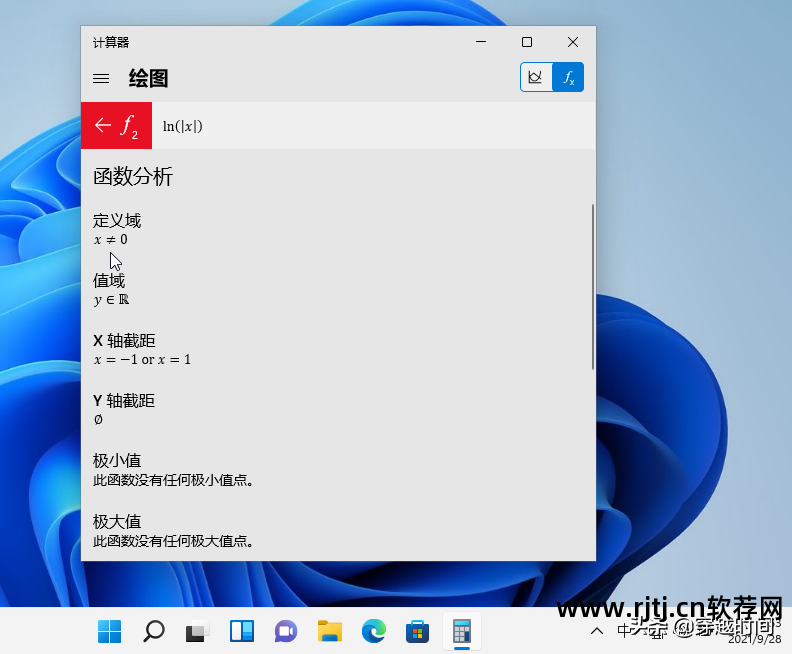This screenshot has height=654, width=792.
Task: Click the function analysis scrollbar
Action: pos(592,287)
